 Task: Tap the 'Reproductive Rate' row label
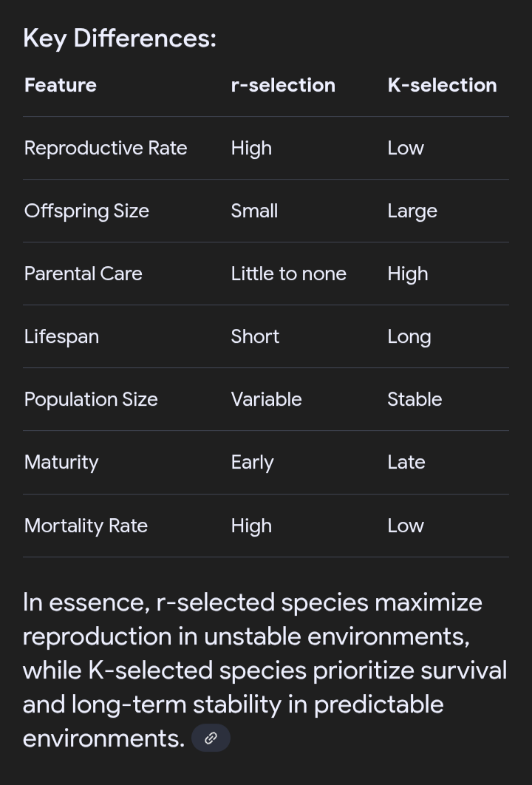[106, 148]
